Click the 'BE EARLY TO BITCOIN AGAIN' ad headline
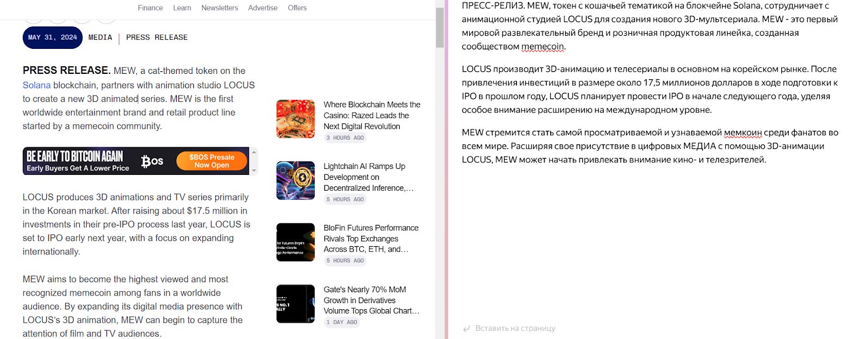868x339 pixels. tap(75, 156)
